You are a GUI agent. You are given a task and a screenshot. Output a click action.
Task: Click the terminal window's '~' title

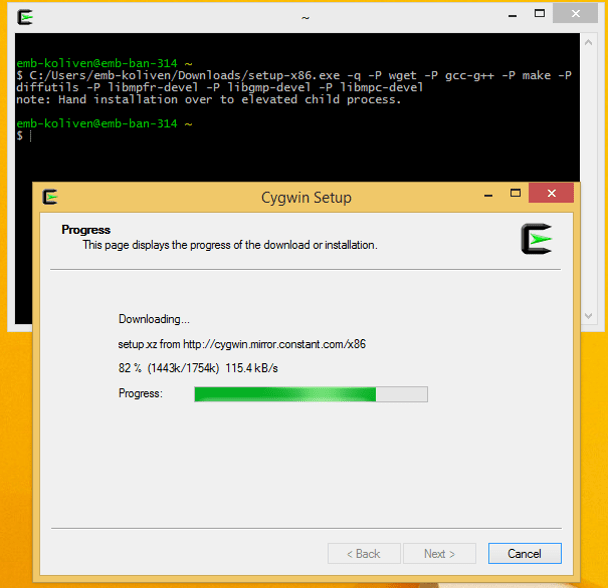(306, 18)
